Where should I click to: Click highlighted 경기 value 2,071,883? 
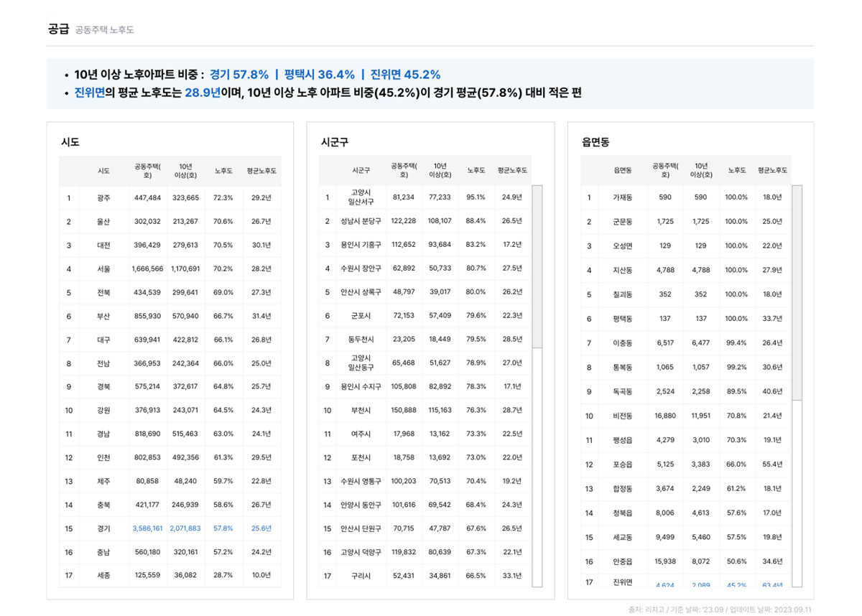[185, 528]
